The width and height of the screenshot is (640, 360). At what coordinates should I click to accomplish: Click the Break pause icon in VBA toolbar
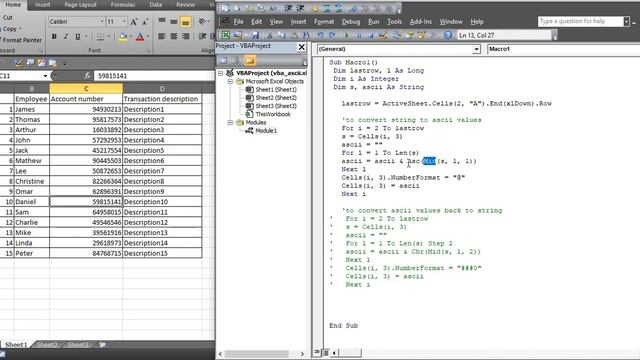[x=359, y=36]
